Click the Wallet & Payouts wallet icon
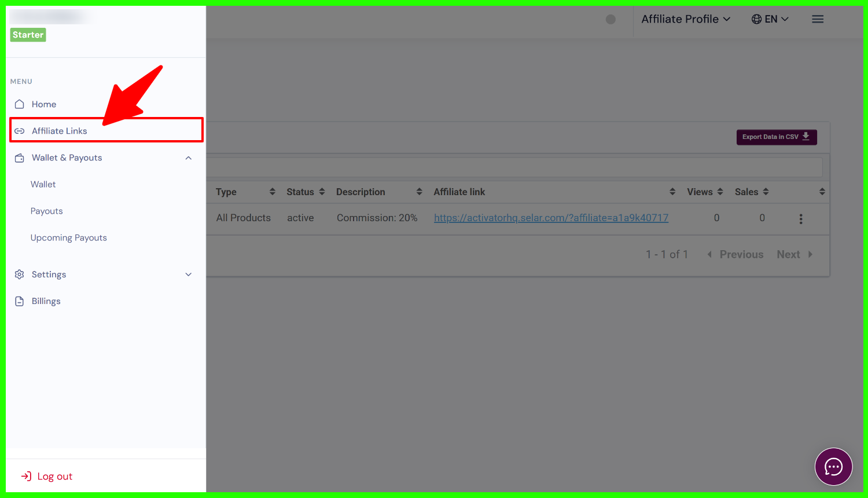868x498 pixels. point(20,158)
